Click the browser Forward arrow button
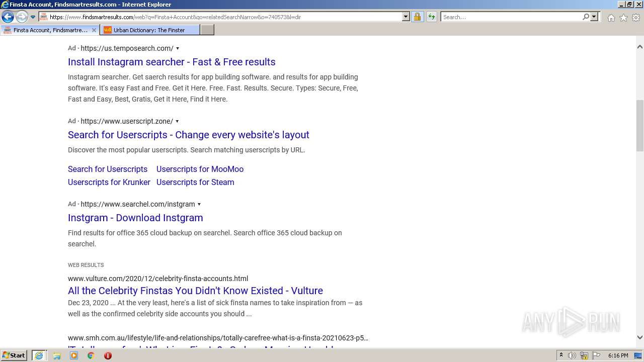644x362 pixels. coord(21,17)
